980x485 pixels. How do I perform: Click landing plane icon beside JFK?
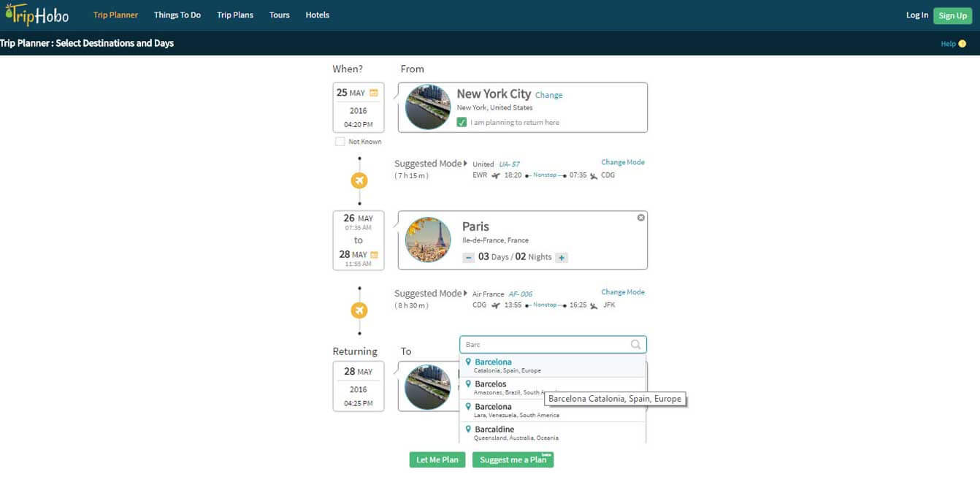[x=594, y=305]
